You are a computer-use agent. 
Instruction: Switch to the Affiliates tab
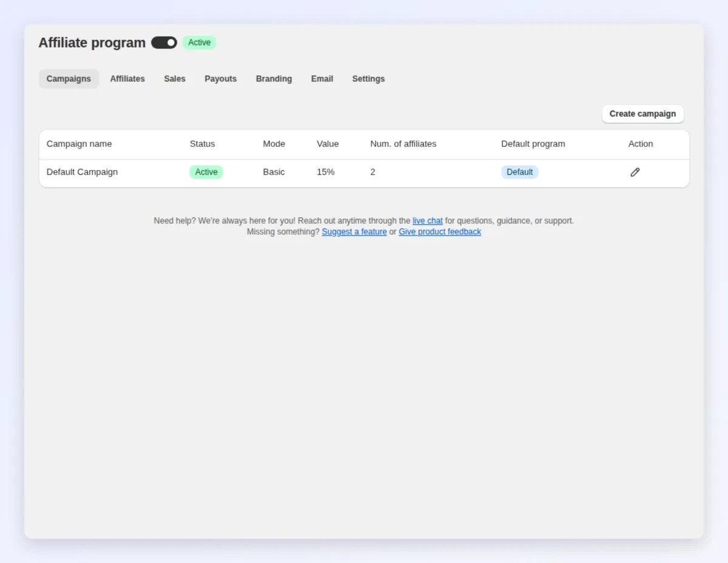pos(127,79)
